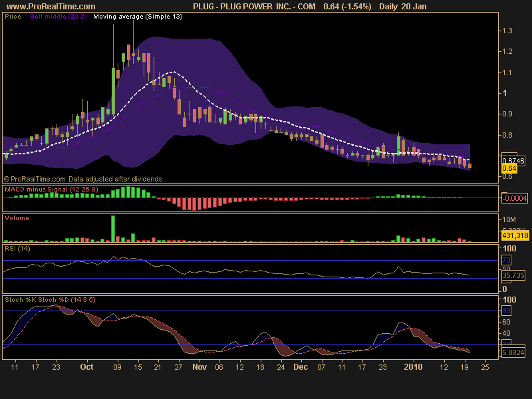Click the 23 September date label
532x399 pixels.
pos(56,367)
